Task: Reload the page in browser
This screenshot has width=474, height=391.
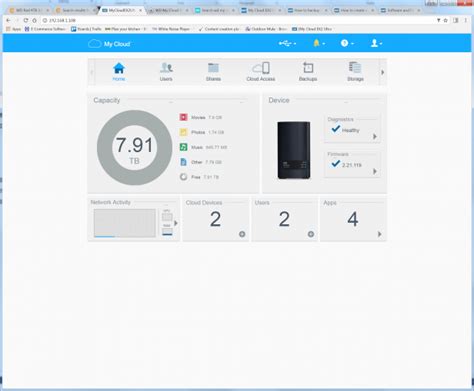Action: click(26, 20)
